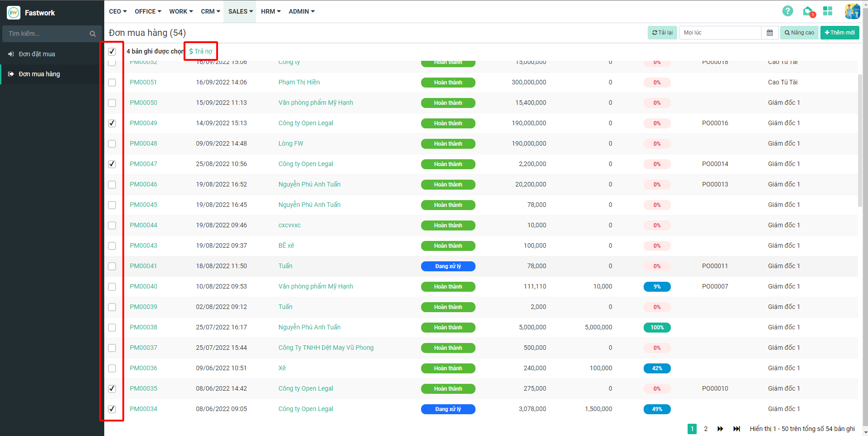This screenshot has width=868, height=436.
Task: Click the user avatar picture
Action: (x=852, y=11)
